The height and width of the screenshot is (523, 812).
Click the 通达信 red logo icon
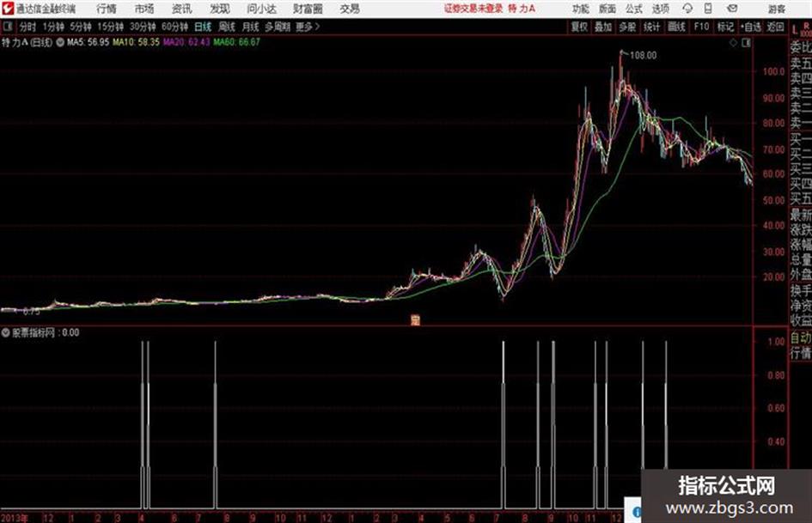coord(8,9)
